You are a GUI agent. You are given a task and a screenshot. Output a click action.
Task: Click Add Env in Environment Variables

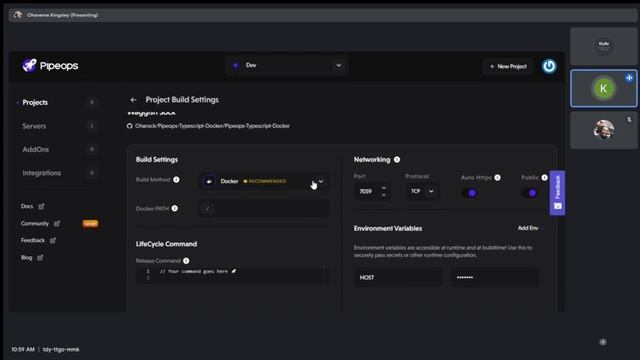529,228
